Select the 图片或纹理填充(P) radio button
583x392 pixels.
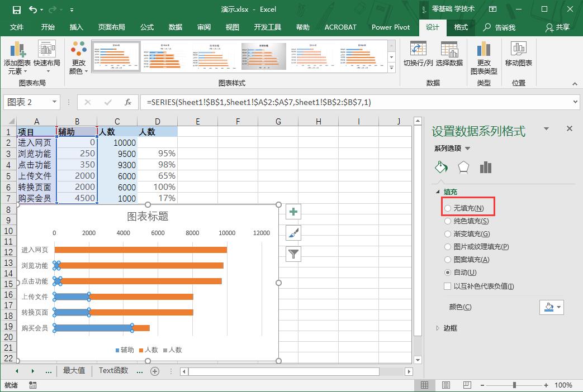coord(448,247)
